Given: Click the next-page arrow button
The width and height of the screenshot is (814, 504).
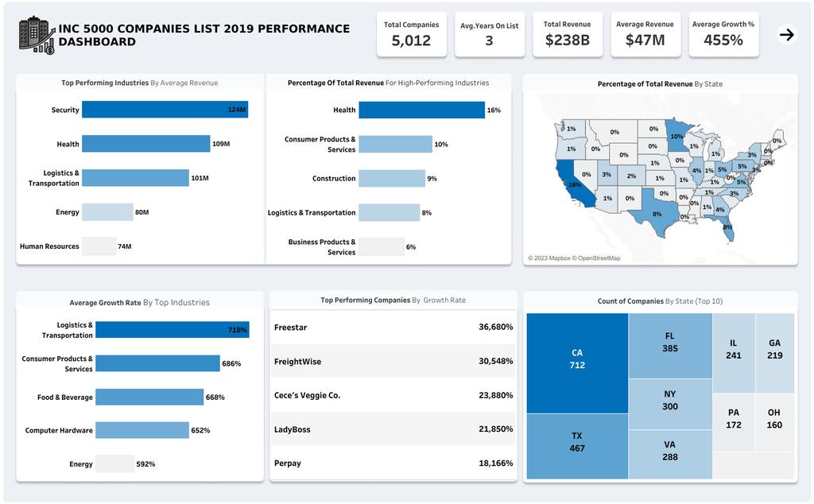Looking at the screenshot, I should click(x=786, y=35).
